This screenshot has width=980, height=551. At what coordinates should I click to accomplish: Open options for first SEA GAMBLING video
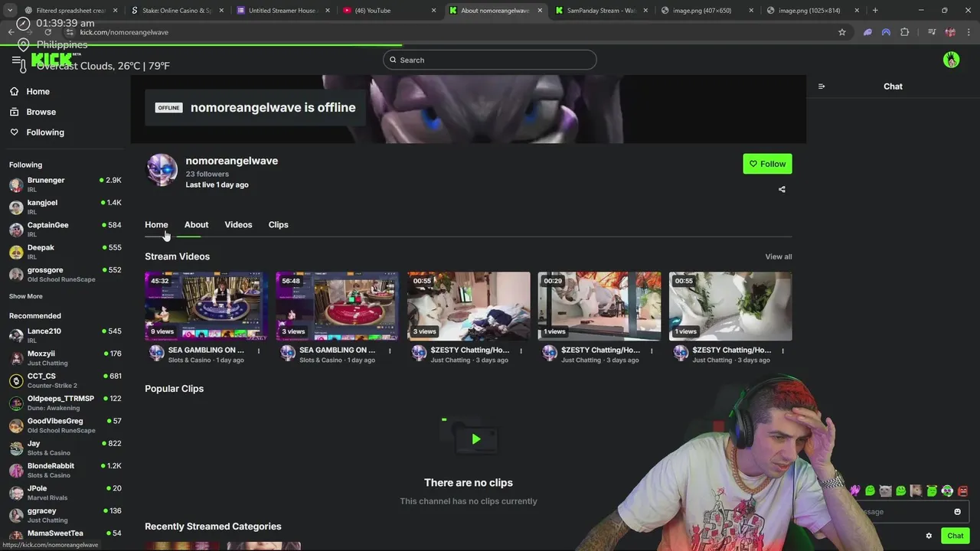(x=259, y=351)
